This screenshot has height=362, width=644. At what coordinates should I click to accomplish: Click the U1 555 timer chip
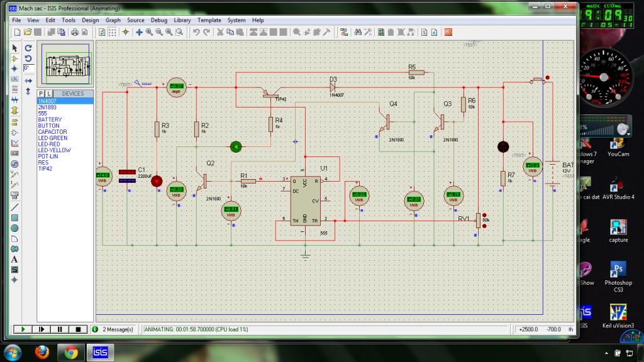[305, 201]
